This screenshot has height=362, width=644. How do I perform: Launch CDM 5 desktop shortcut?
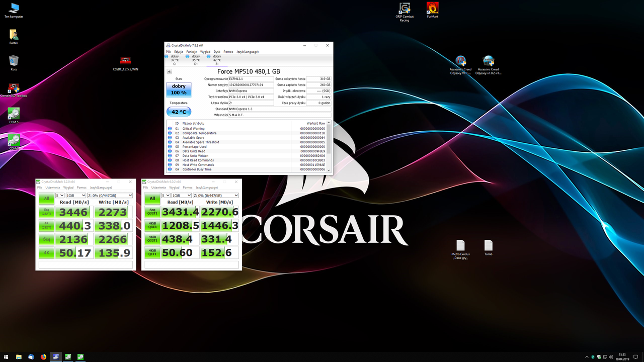click(x=14, y=116)
